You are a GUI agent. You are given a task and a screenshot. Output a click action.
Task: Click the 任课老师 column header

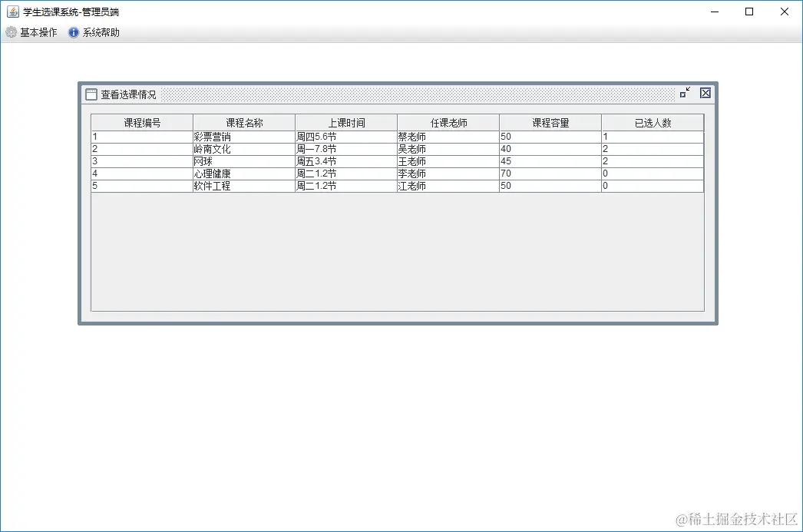click(x=448, y=123)
